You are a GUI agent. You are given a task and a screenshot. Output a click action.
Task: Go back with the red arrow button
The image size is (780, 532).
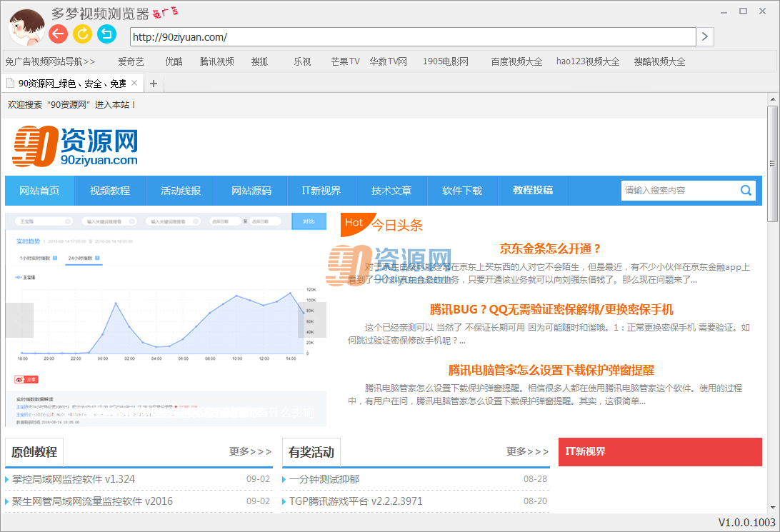[58, 34]
